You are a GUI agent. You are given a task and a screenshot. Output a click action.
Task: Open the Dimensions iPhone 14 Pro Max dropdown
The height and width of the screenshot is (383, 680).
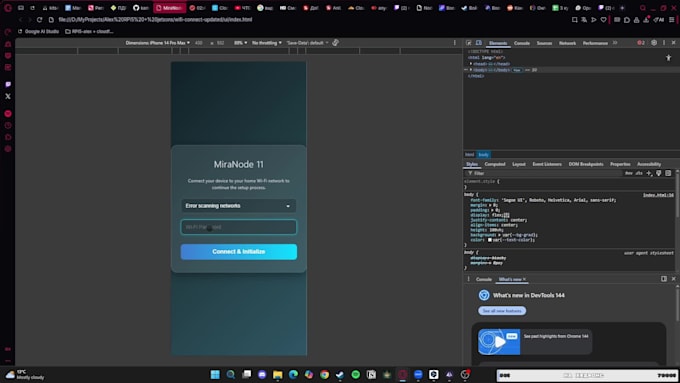coord(157,43)
